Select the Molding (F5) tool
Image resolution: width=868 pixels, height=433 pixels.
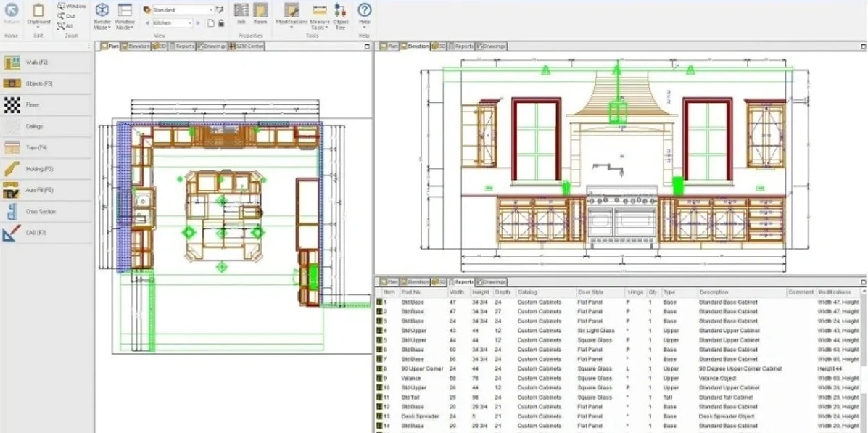point(46,169)
